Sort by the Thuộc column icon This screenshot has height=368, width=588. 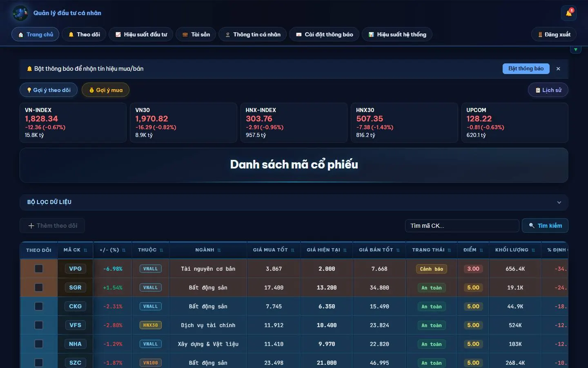point(161,250)
